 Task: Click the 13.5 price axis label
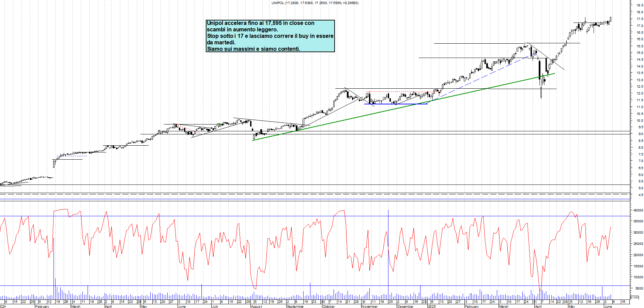(x=640, y=73)
